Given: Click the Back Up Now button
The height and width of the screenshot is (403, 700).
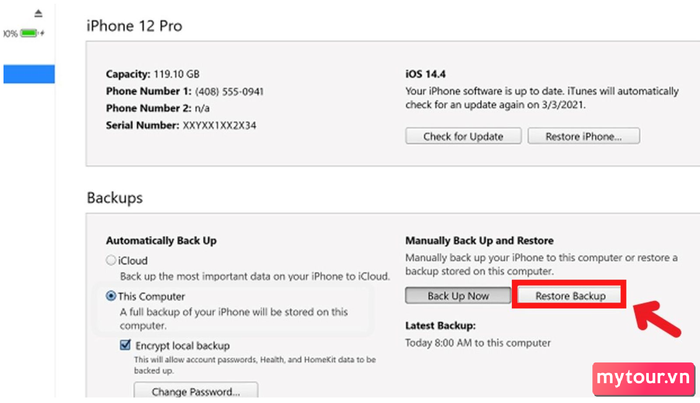Looking at the screenshot, I should click(458, 296).
